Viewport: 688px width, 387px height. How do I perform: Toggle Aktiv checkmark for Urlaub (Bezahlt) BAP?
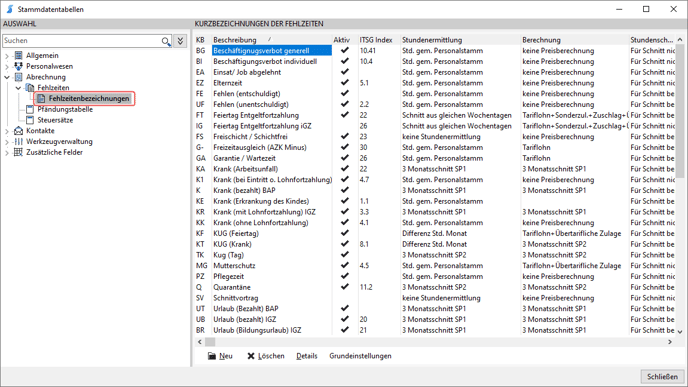(344, 308)
